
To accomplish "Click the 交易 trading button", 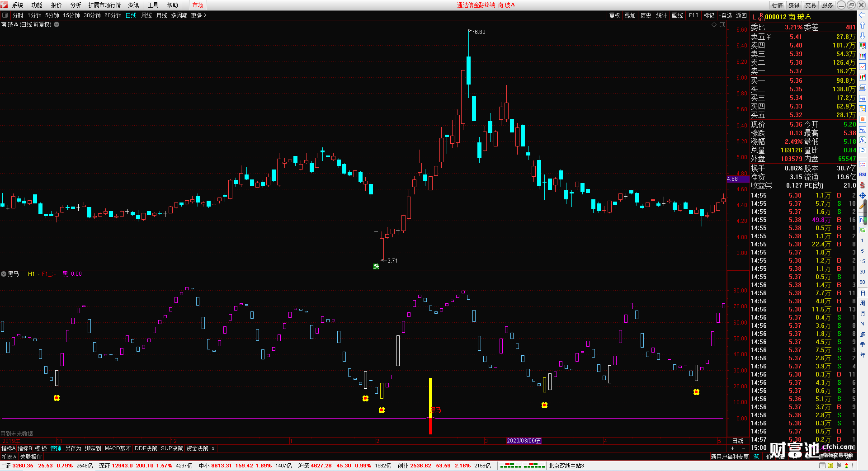I will (x=811, y=5).
